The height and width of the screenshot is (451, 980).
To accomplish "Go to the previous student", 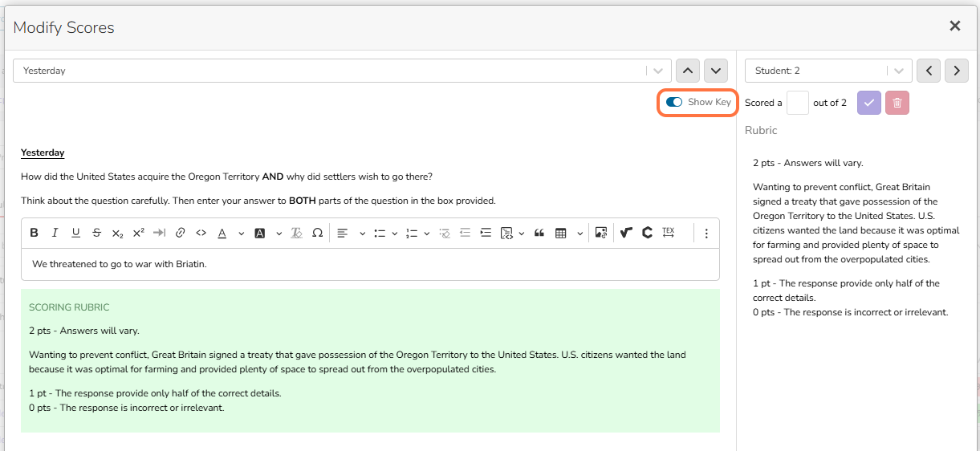I will coord(929,71).
